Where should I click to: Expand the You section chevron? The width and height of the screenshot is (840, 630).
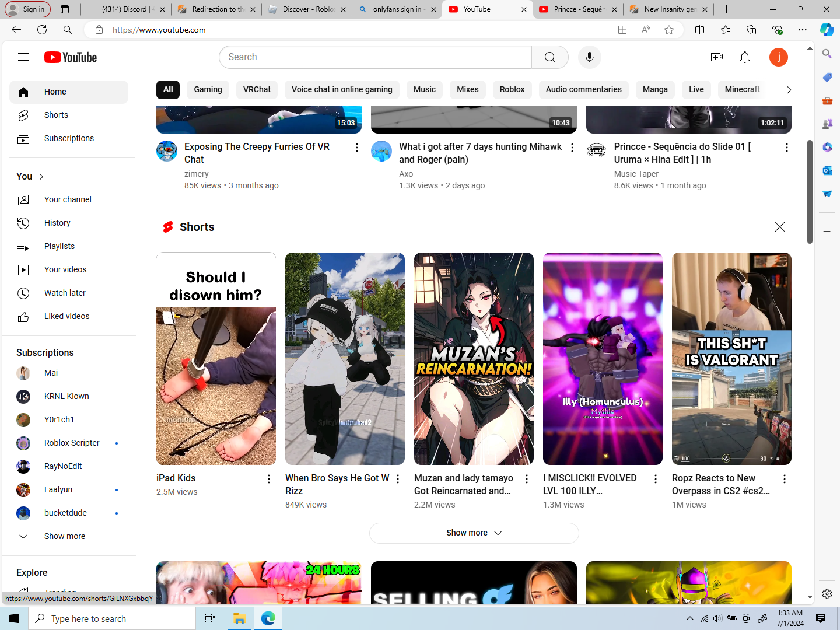41,177
